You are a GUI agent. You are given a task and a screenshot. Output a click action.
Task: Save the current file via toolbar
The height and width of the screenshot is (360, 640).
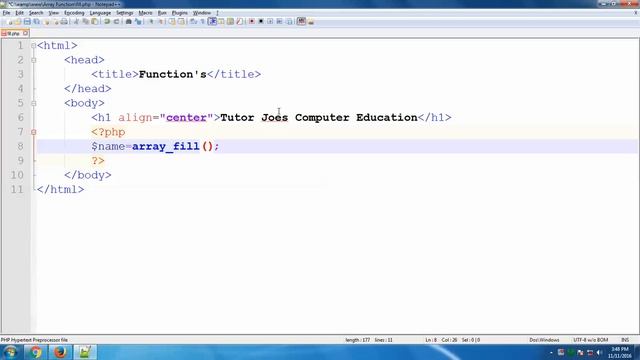point(27,21)
